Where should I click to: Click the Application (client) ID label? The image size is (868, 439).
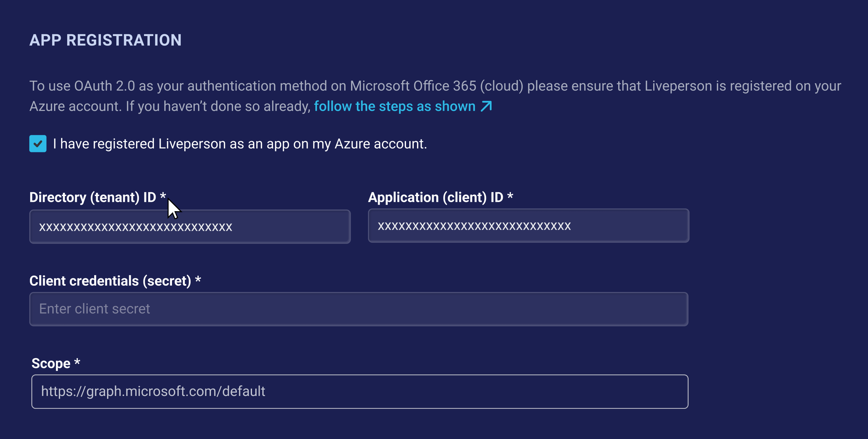pos(440,197)
